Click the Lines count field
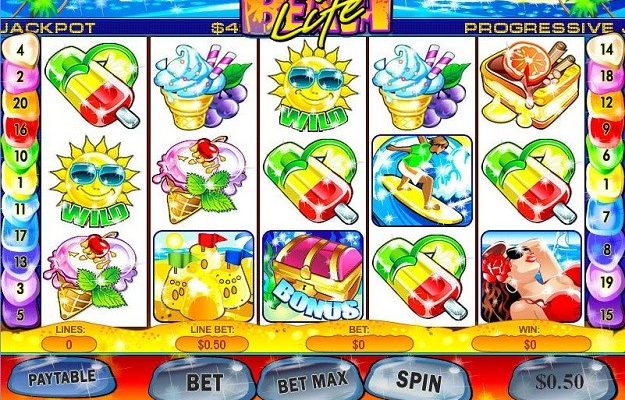Image resolution: width=625 pixels, height=400 pixels. click(x=69, y=344)
